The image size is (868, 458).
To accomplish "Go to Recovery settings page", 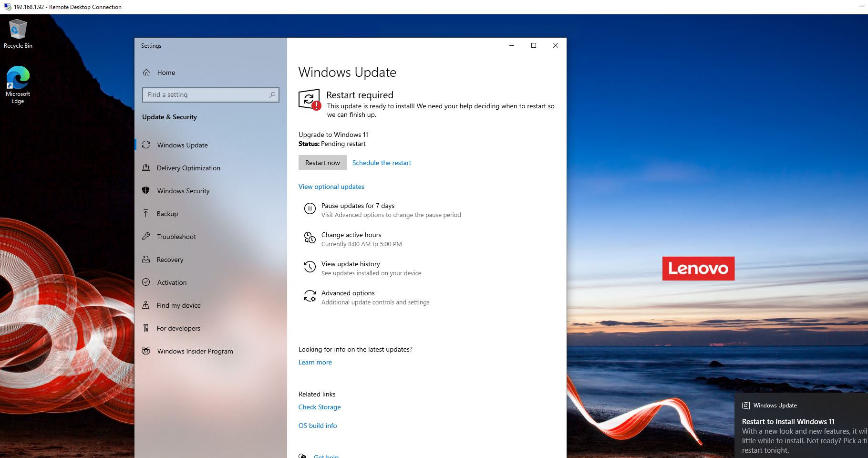I will pyautogui.click(x=170, y=260).
